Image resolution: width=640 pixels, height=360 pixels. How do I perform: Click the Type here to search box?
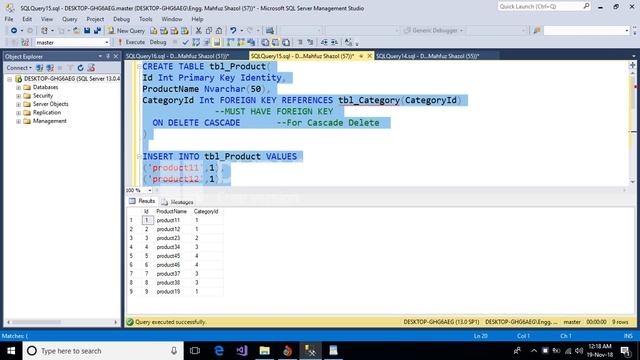(103, 351)
